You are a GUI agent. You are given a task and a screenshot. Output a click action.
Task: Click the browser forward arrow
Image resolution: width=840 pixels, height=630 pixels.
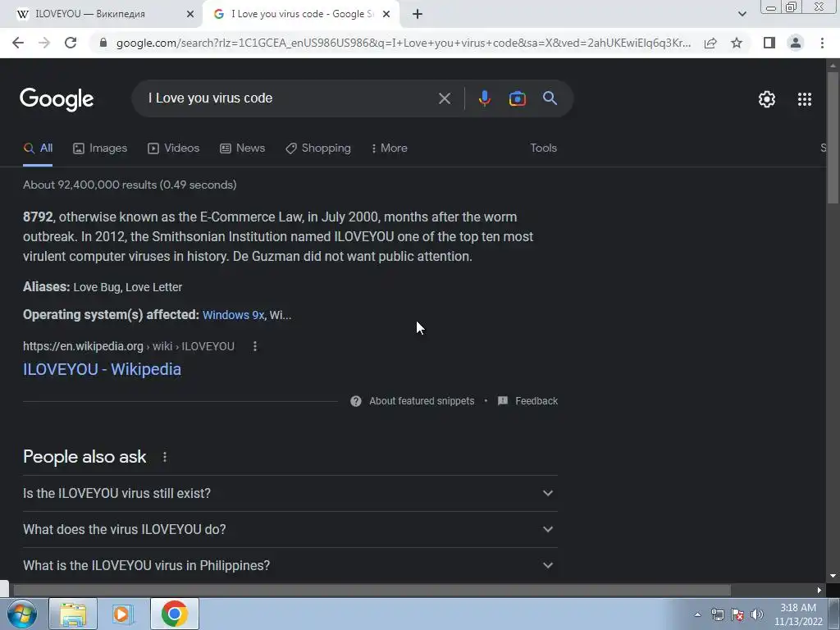coord(44,43)
